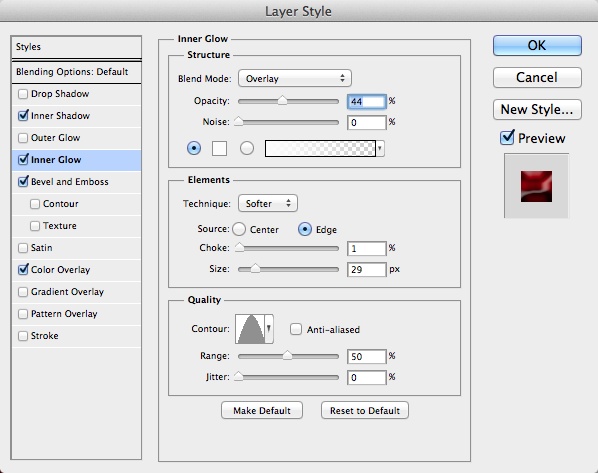Image resolution: width=598 pixels, height=473 pixels.
Task: Click the layer style preview thumbnail
Action: coord(536,186)
